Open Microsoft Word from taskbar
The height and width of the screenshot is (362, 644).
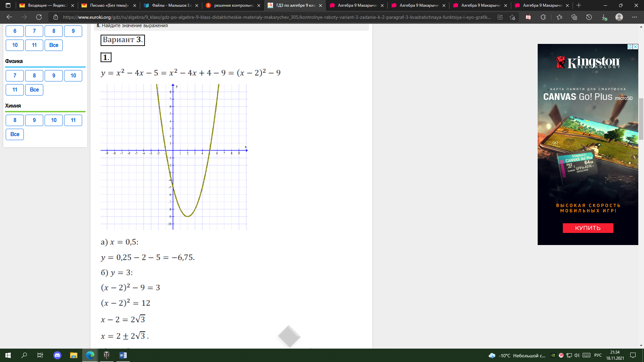point(123,355)
